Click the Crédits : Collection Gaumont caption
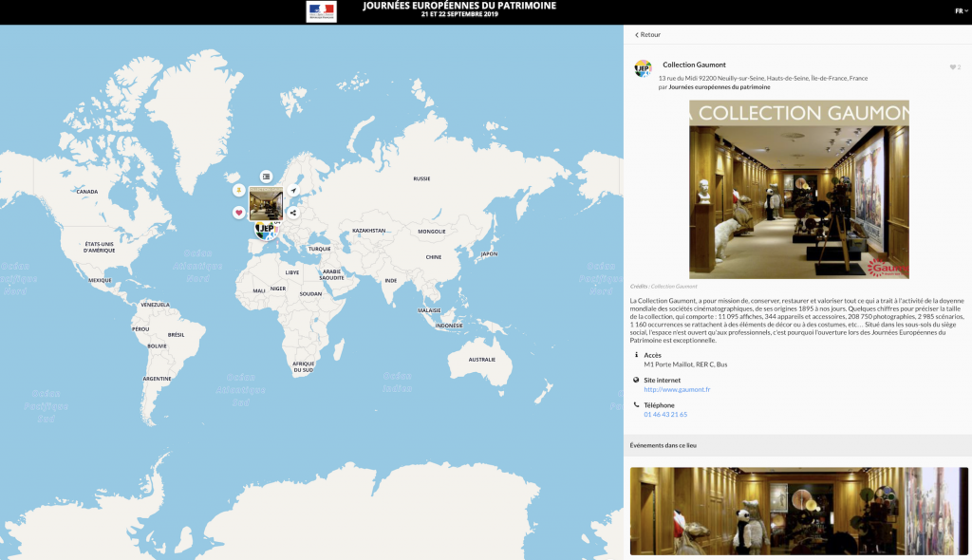The width and height of the screenshot is (972, 560). 664,287
